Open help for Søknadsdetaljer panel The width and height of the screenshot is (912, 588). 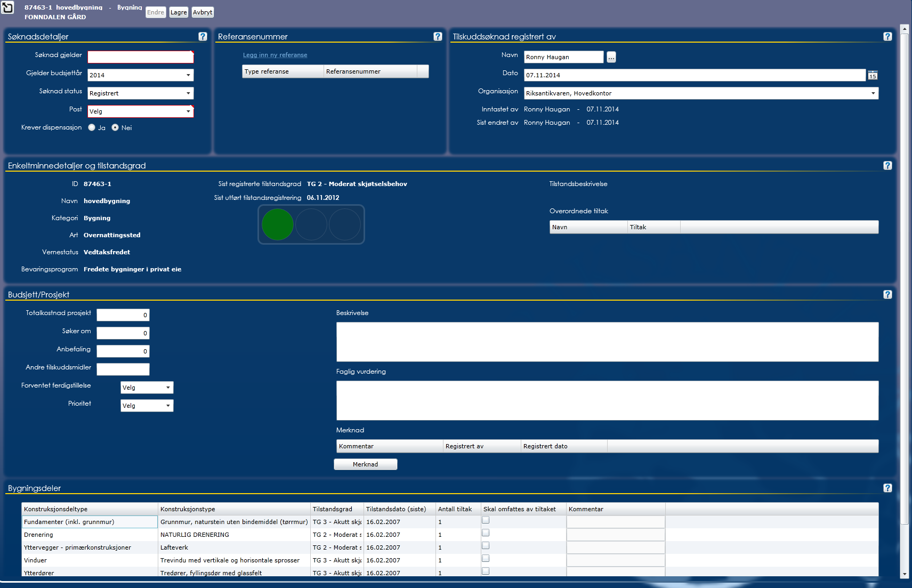203,36
